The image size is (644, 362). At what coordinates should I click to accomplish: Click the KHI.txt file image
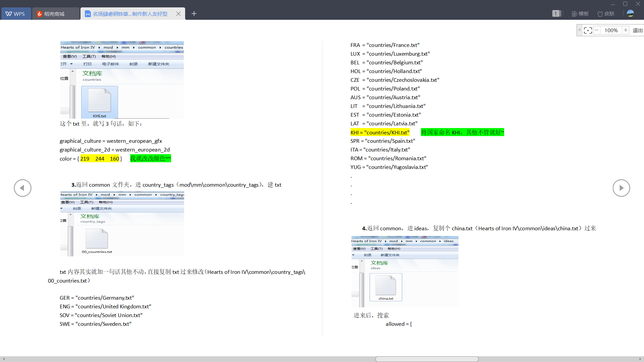99,102
